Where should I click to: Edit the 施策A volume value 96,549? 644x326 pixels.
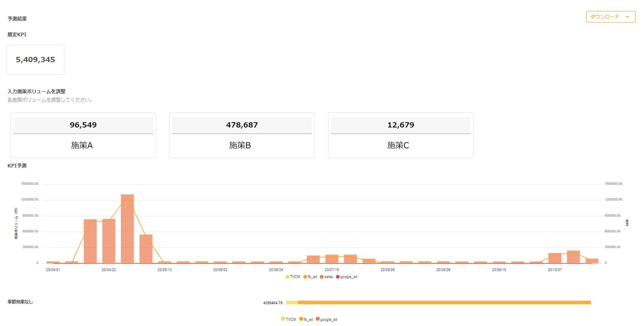pyautogui.click(x=83, y=125)
